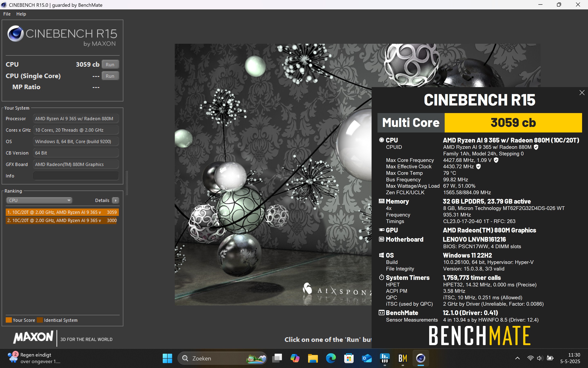Click the 1,759,773 timer calls text

[x=472, y=277]
